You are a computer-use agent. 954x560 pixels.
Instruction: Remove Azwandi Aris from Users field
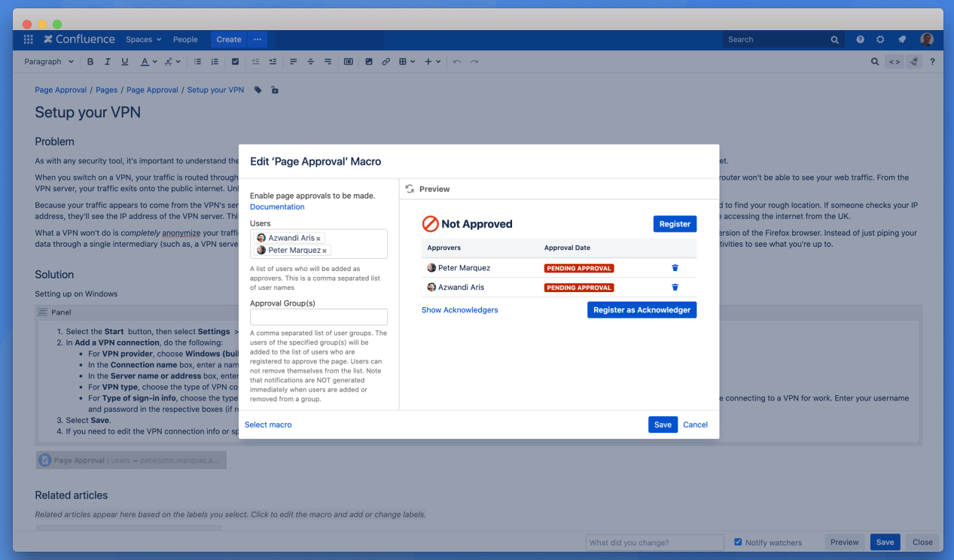coord(319,239)
